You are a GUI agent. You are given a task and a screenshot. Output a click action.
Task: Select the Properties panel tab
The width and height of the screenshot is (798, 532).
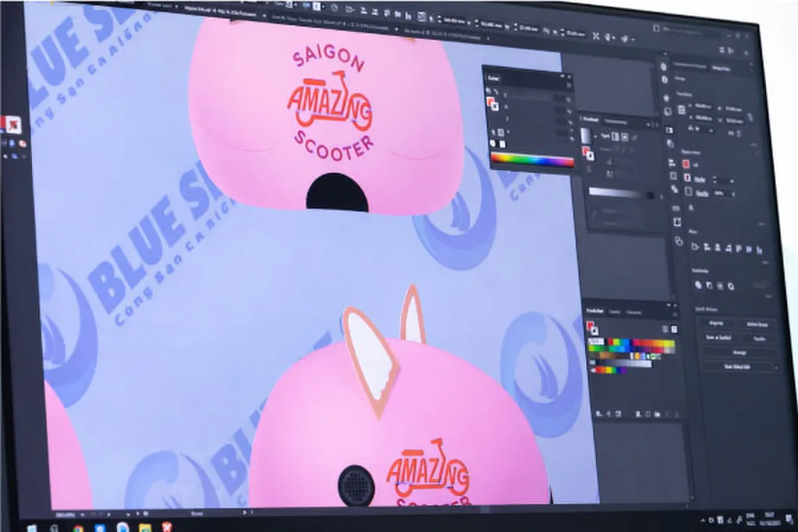pyautogui.click(x=721, y=68)
